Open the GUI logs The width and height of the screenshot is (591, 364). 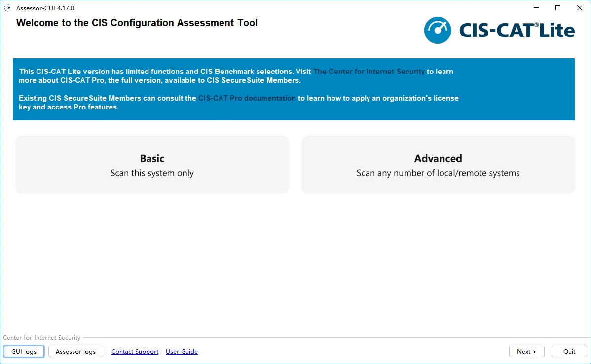point(24,351)
